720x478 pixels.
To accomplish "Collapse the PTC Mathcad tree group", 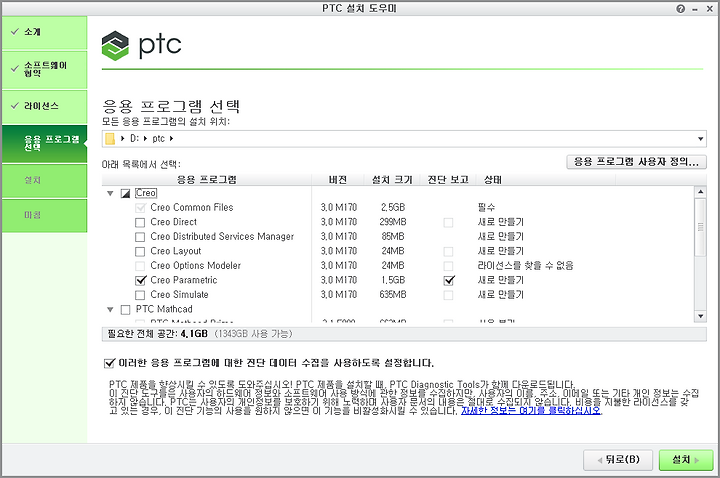I will click(x=110, y=309).
